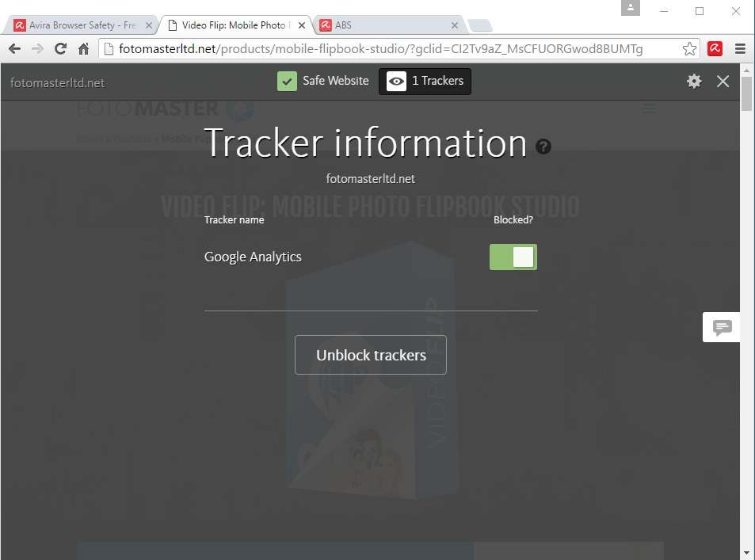Click the Safe Website label
Screen dimensions: 755x560
[336, 81]
